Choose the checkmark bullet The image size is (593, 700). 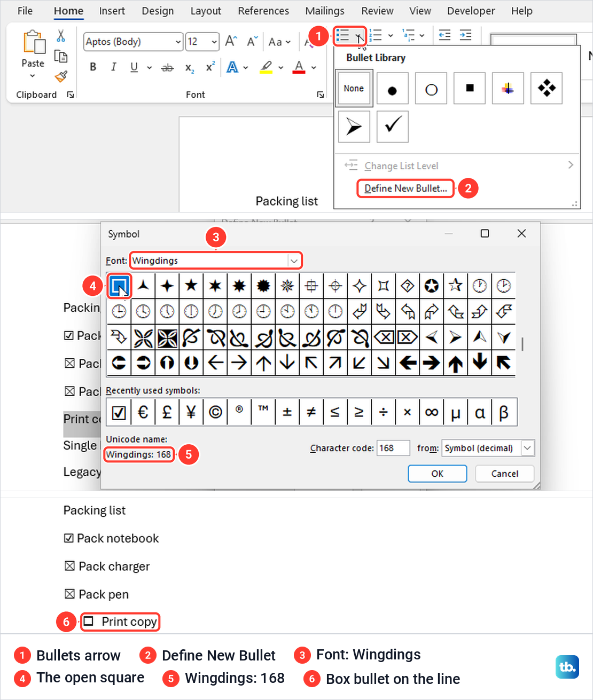(x=392, y=127)
